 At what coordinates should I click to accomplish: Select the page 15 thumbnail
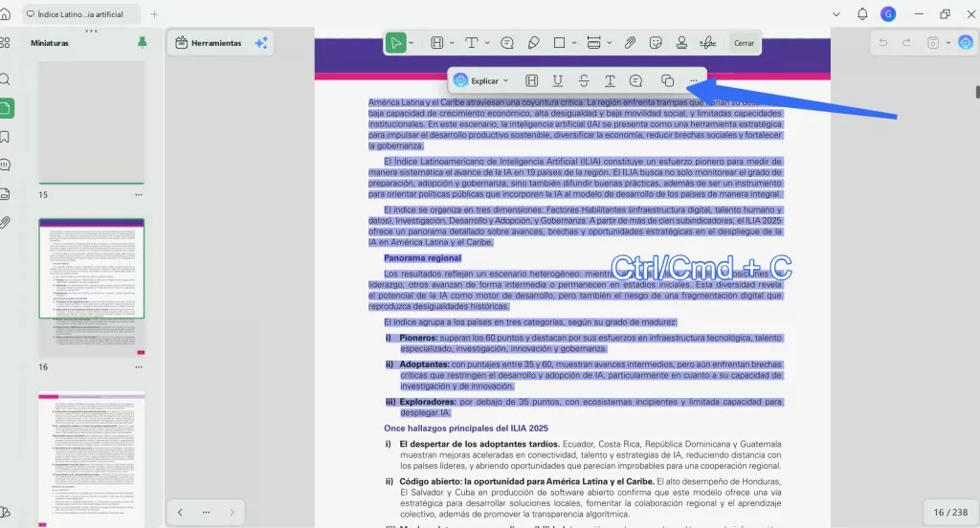point(92,121)
